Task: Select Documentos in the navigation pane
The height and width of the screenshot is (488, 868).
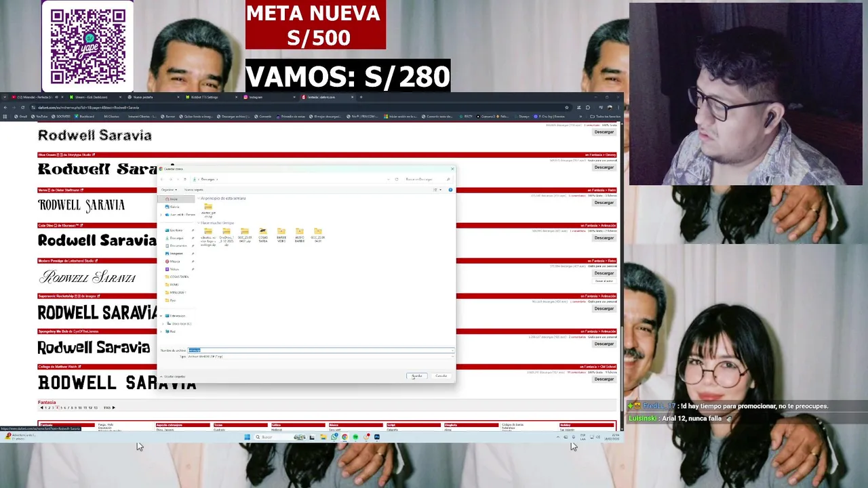Action: (x=178, y=245)
